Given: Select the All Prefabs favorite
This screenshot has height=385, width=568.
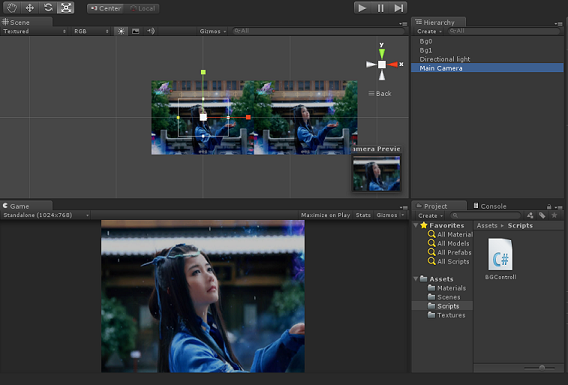Looking at the screenshot, I should (x=450, y=252).
